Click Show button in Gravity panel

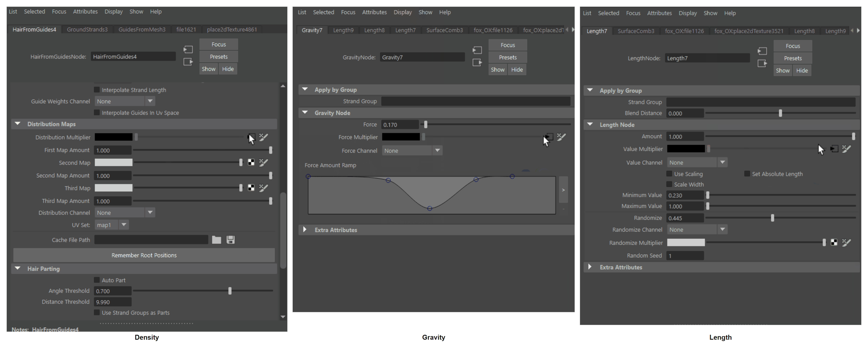point(498,69)
